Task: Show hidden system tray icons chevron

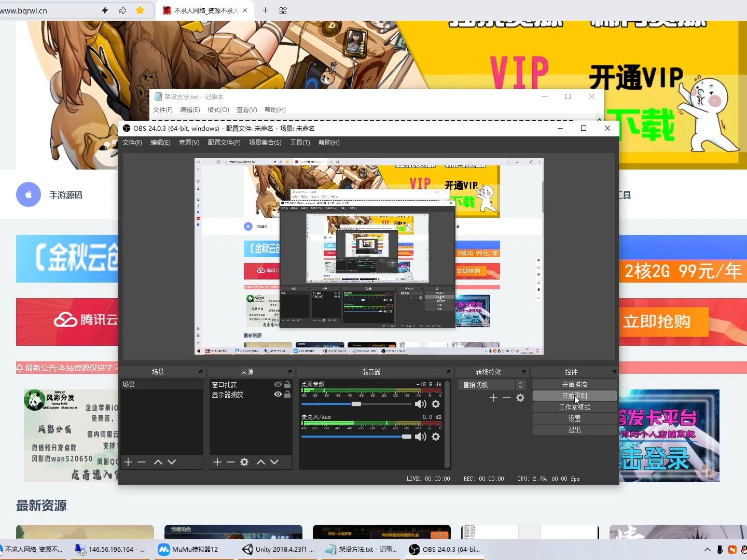Action: 707,550
